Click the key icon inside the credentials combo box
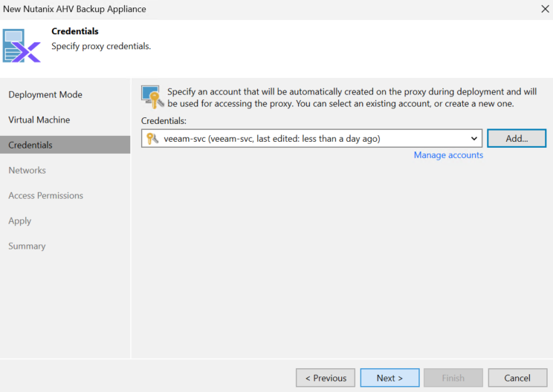Screen dimensions: 553x392 [152, 138]
